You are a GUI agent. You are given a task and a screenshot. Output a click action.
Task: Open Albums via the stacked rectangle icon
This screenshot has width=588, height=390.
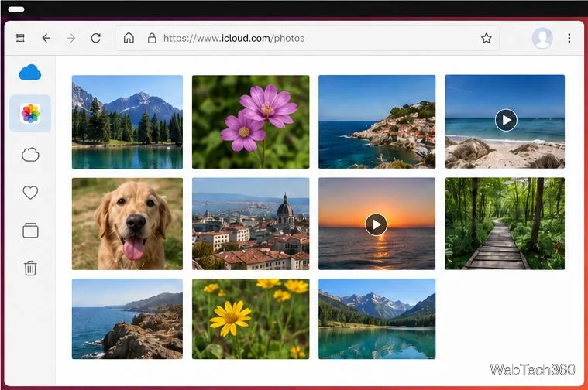(x=30, y=231)
